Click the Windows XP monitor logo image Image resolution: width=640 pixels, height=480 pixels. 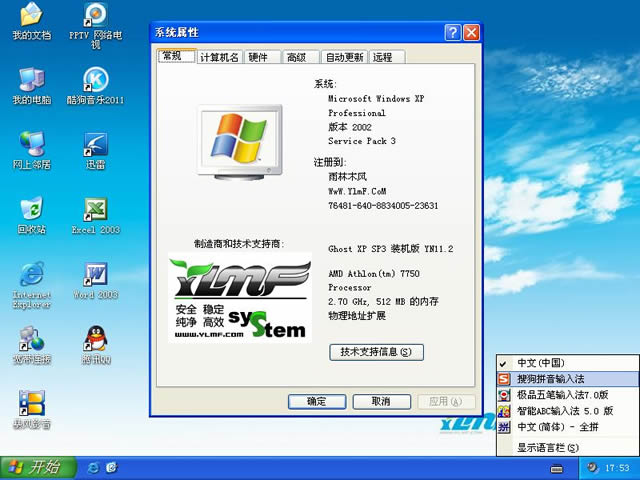240,142
